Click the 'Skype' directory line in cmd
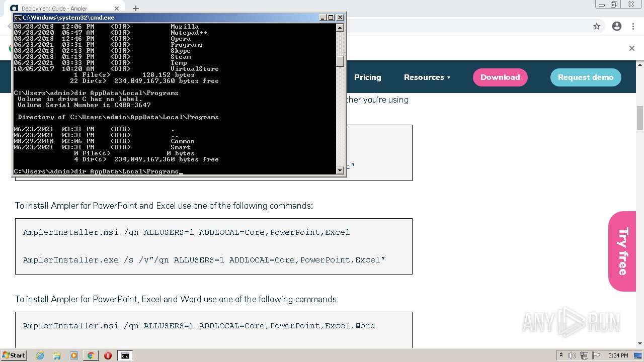The width and height of the screenshot is (644, 362). pos(102,51)
